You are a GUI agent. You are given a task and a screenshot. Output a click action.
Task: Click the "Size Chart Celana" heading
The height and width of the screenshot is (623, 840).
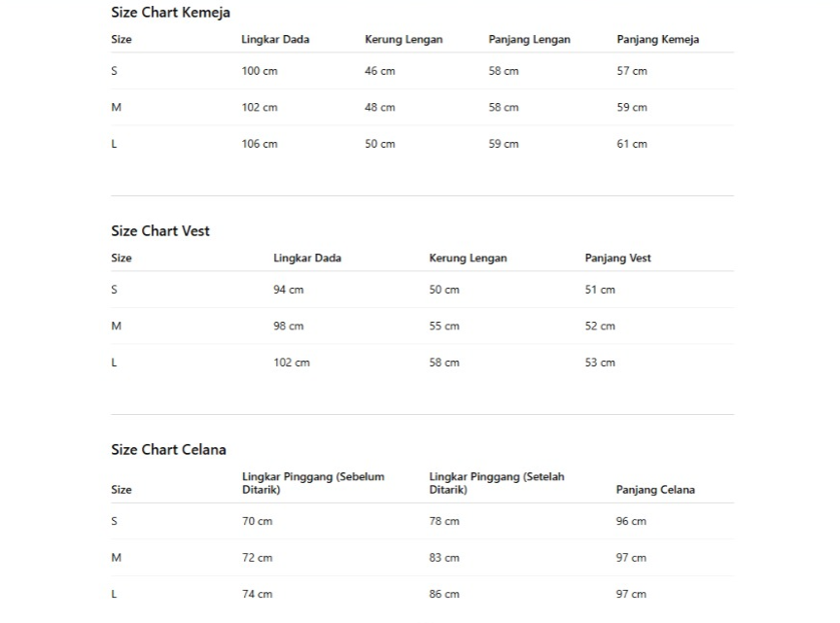[x=168, y=450]
